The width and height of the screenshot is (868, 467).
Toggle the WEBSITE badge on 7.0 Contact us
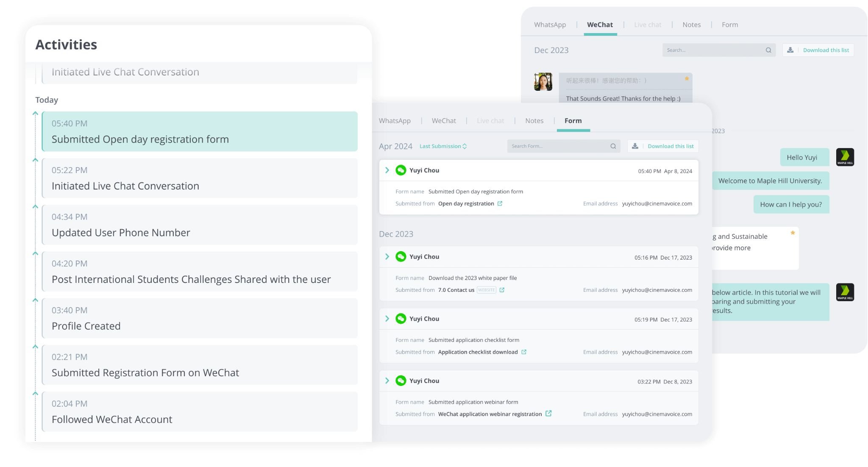coord(486,290)
